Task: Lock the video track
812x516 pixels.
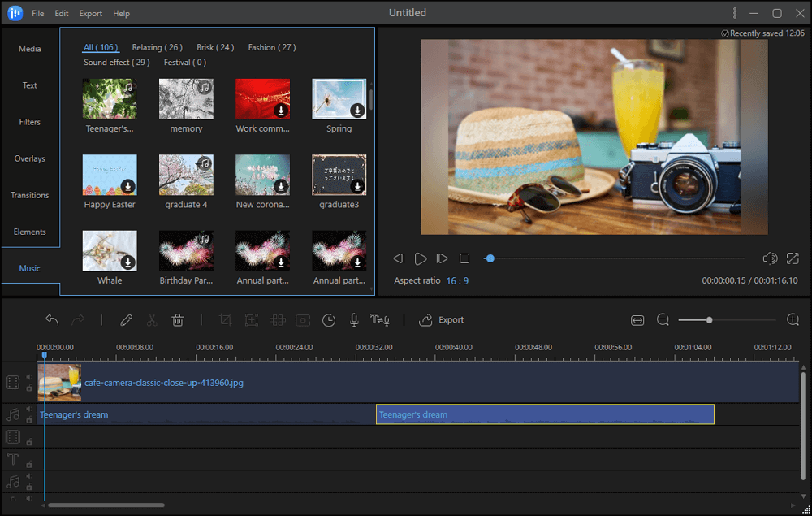Action: [30, 388]
